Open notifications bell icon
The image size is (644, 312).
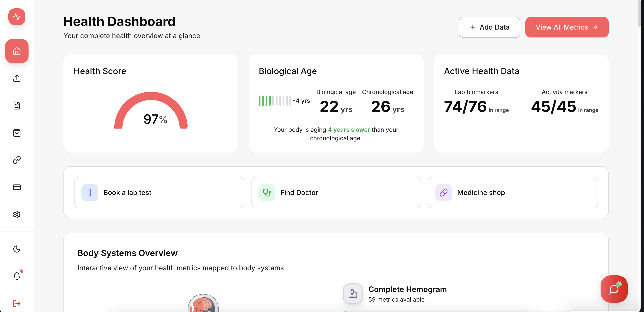[x=17, y=276]
